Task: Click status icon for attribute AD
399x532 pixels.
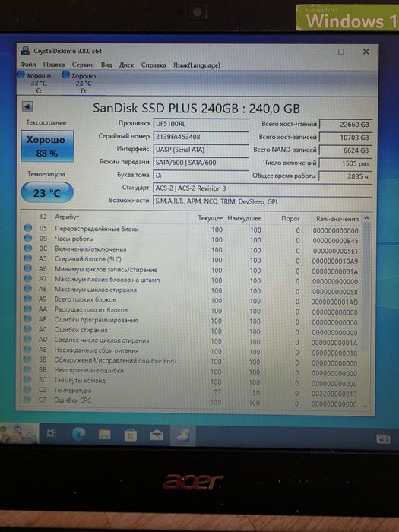Action: (27, 339)
